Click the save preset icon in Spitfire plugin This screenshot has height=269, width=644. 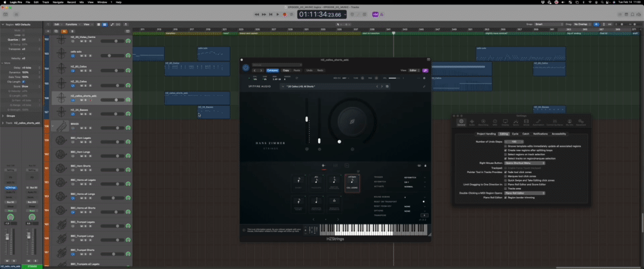(x=387, y=86)
